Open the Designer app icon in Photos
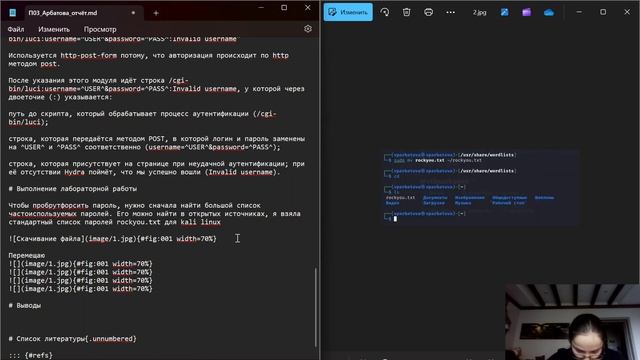640x360 pixels. click(x=504, y=12)
